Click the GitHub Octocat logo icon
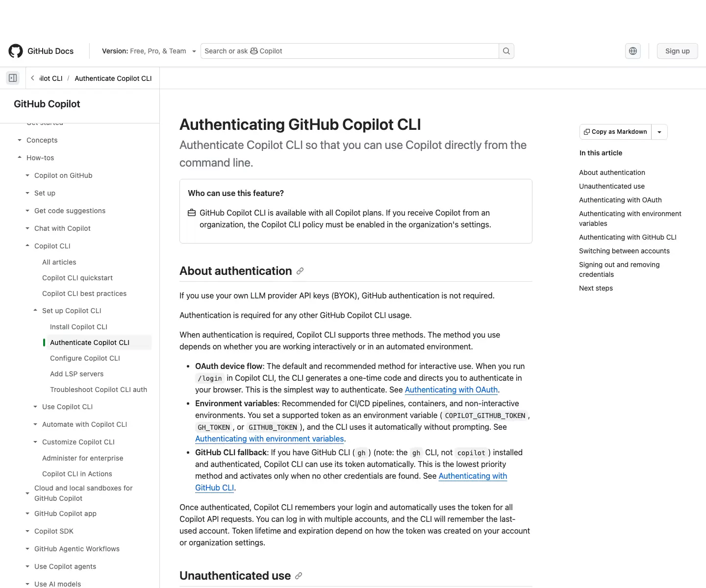The width and height of the screenshot is (706, 588). click(x=16, y=51)
